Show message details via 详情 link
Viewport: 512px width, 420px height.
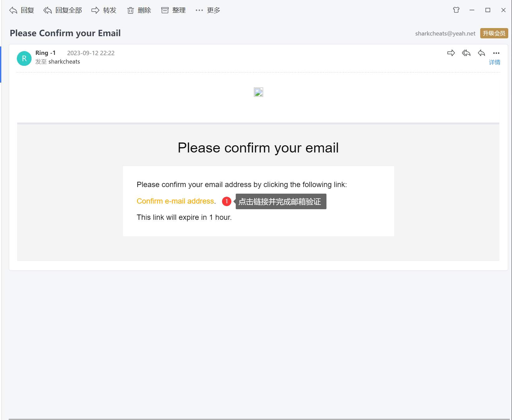click(x=494, y=62)
